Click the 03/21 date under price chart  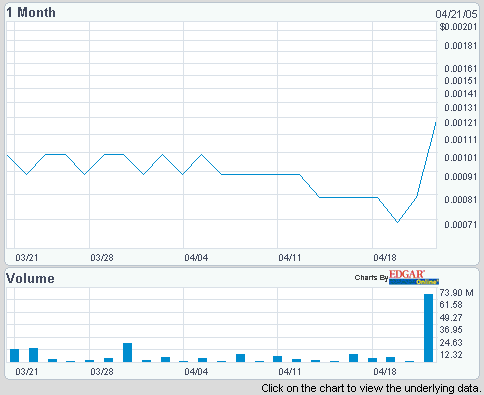pyautogui.click(x=27, y=258)
